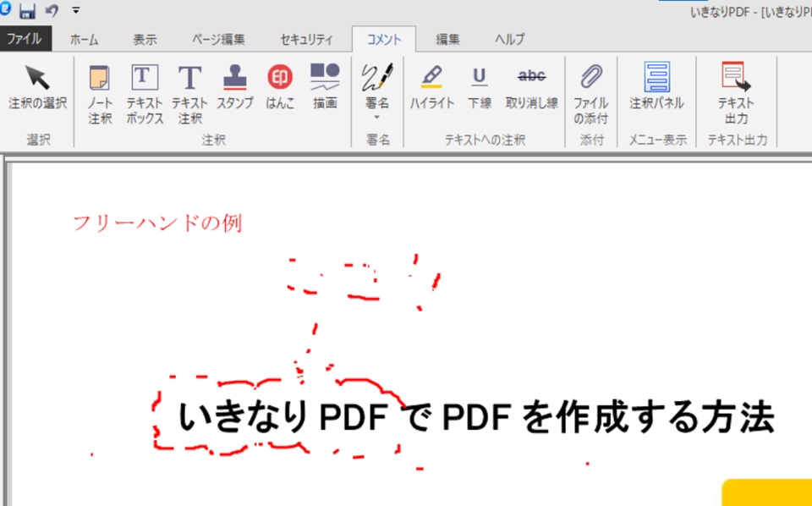Open the セキュリティ tab
The width and height of the screenshot is (812, 506).
tap(306, 40)
